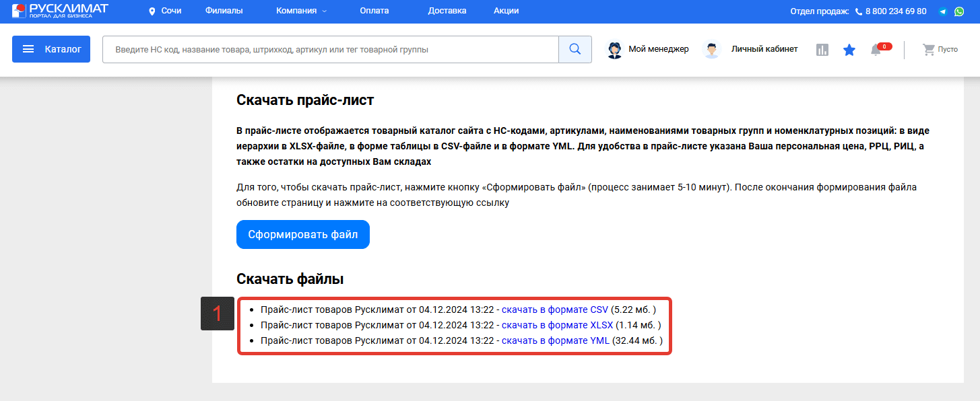Click the location pin icon near Сочи

point(152,11)
